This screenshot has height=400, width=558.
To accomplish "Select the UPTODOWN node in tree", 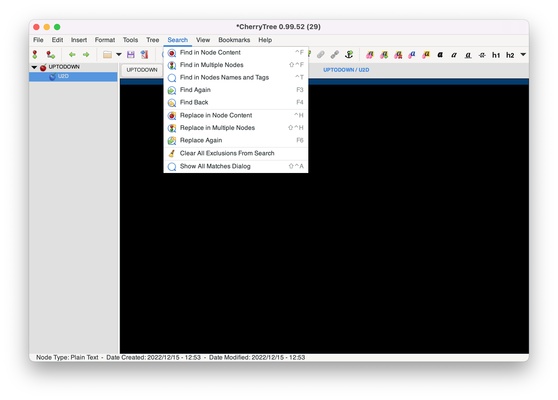I will point(64,67).
